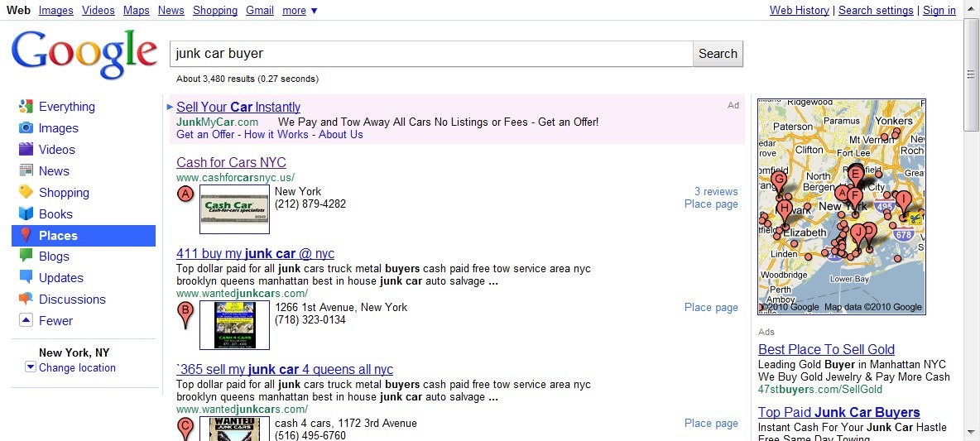This screenshot has width=980, height=441.
Task: Open Maps from the top navigation
Action: (x=137, y=11)
